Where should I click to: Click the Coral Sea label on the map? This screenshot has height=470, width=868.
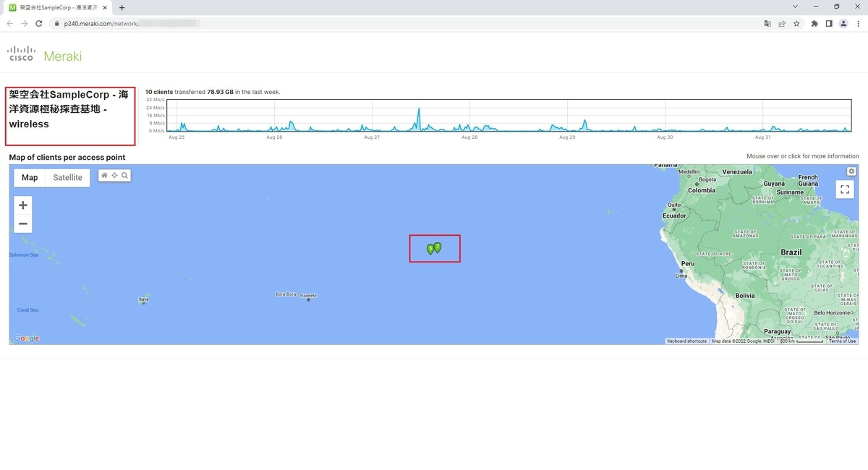[27, 309]
